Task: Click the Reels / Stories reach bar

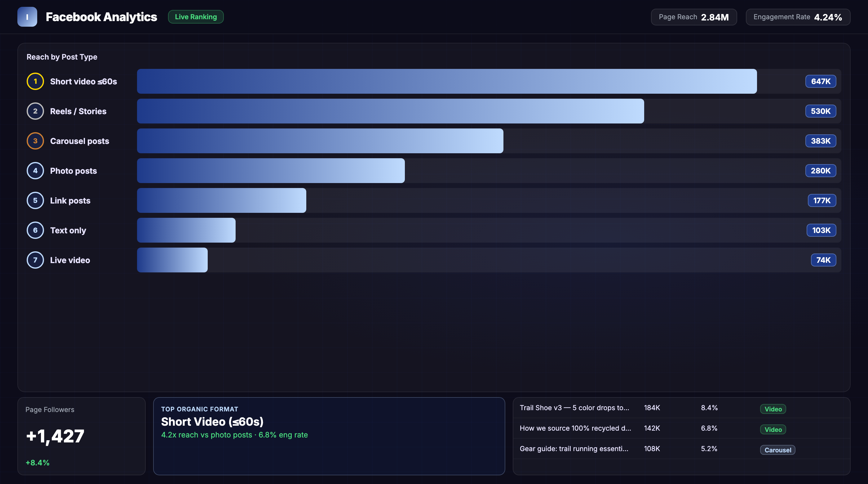Action: point(391,111)
